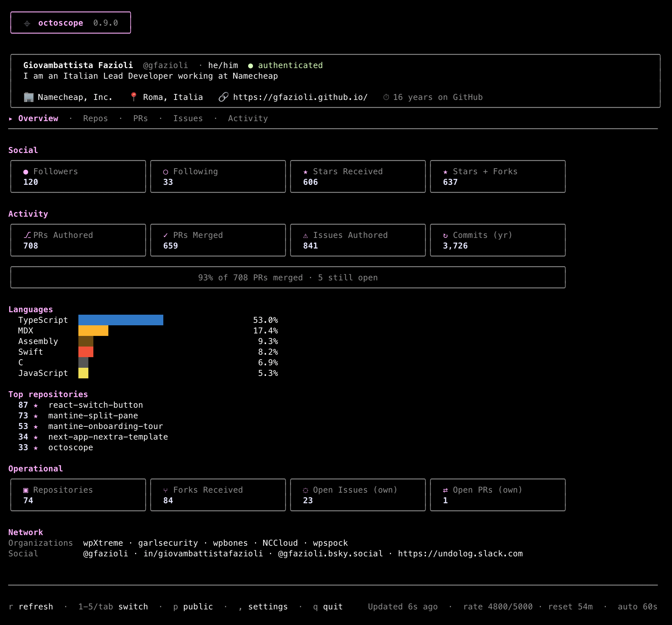The image size is (672, 625).
Task: Click the link chain icon
Action: tap(224, 97)
